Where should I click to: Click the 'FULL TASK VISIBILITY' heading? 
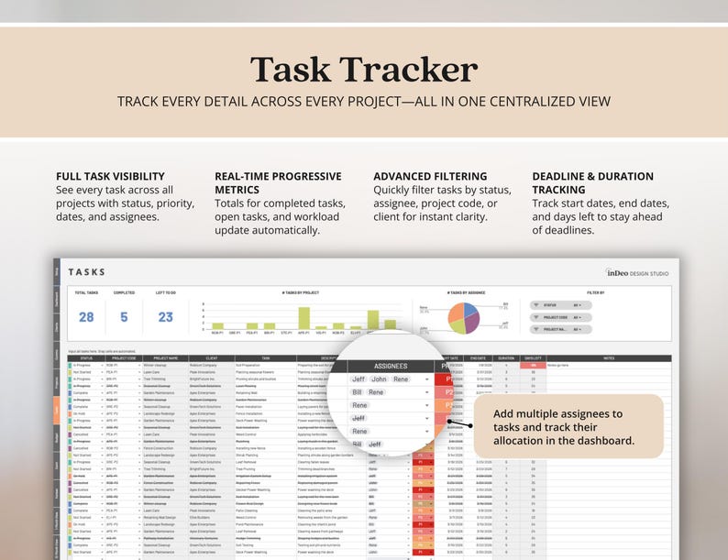point(111,176)
